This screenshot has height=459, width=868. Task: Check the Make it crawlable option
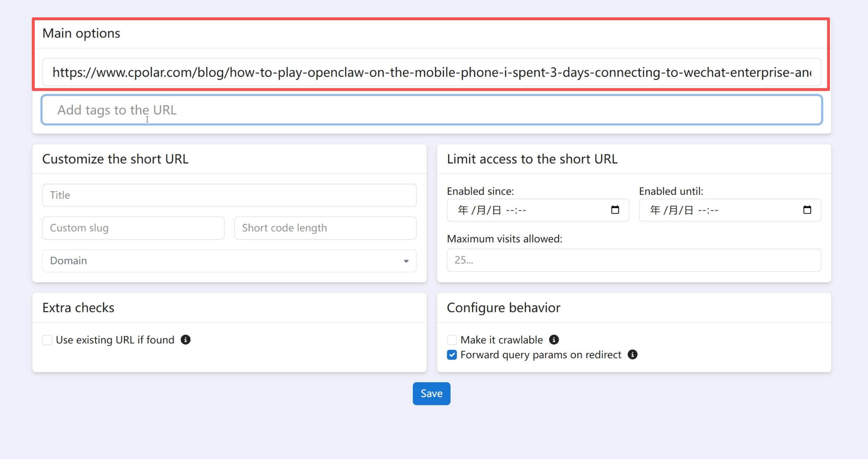pos(452,340)
